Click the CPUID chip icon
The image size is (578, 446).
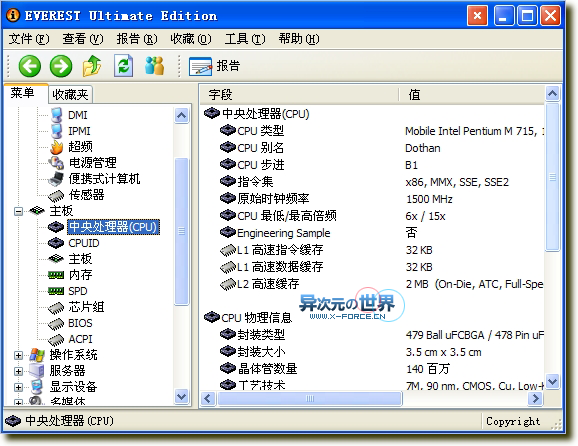(56, 243)
